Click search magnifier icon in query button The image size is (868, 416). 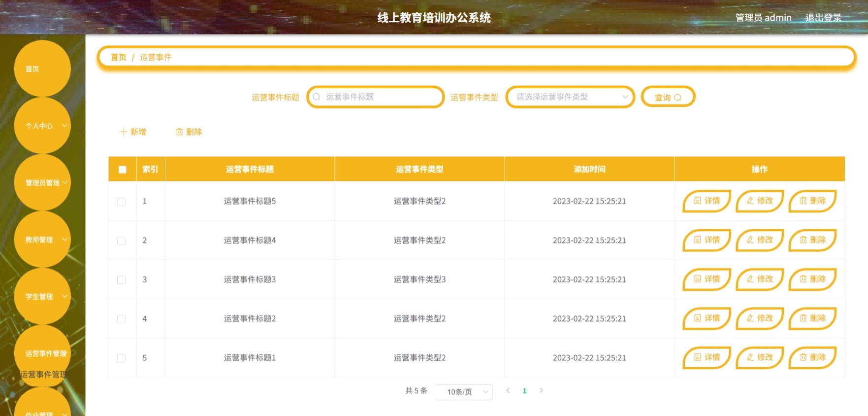click(677, 98)
